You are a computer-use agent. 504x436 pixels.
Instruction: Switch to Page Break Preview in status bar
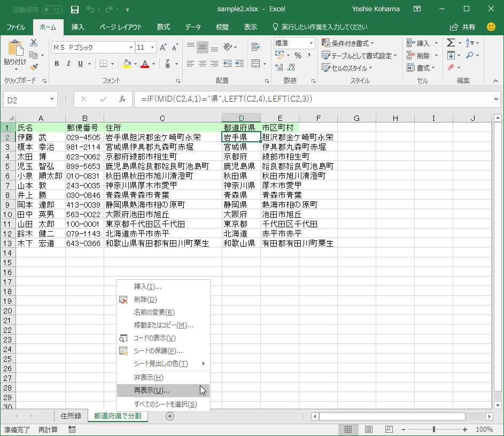pyautogui.click(x=389, y=430)
